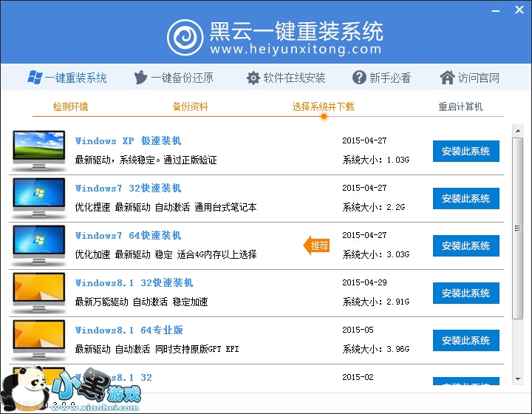Click the date 2015-04-29
The image size is (532, 414).
[364, 282]
